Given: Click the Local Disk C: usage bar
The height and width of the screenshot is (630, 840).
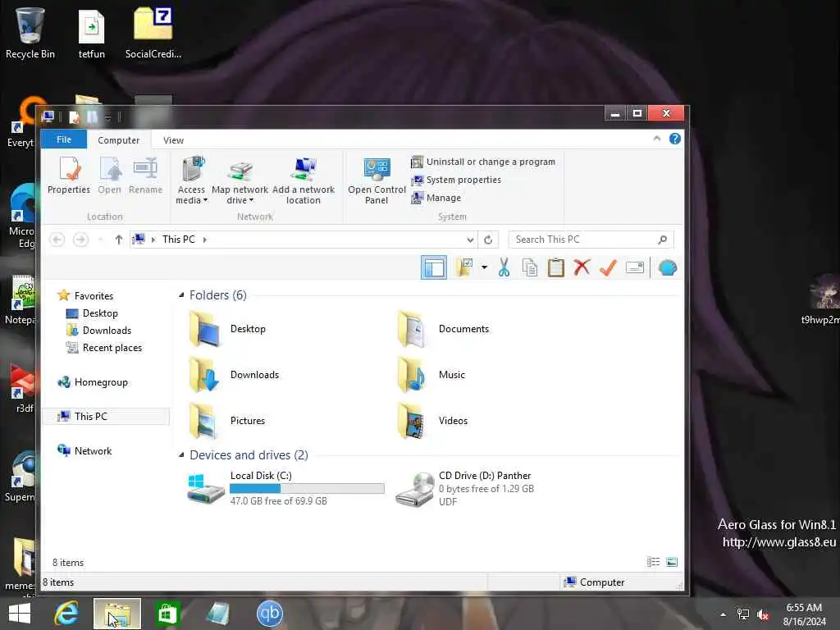Looking at the screenshot, I should click(307, 489).
